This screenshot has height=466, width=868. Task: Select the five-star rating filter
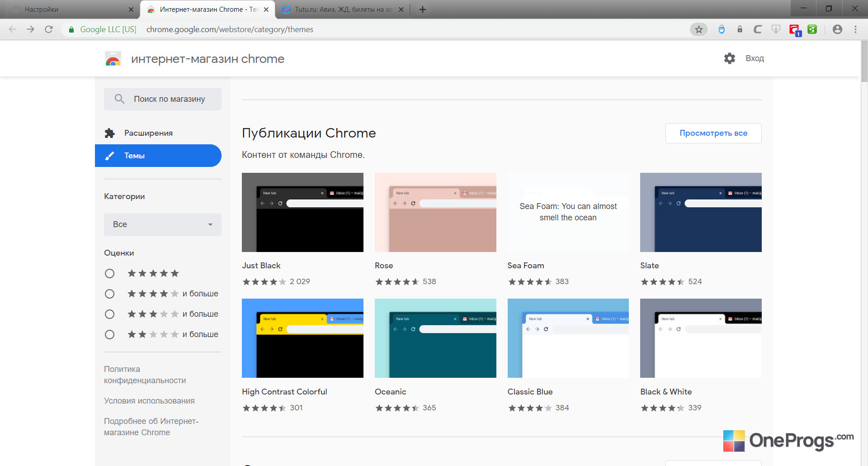point(109,273)
